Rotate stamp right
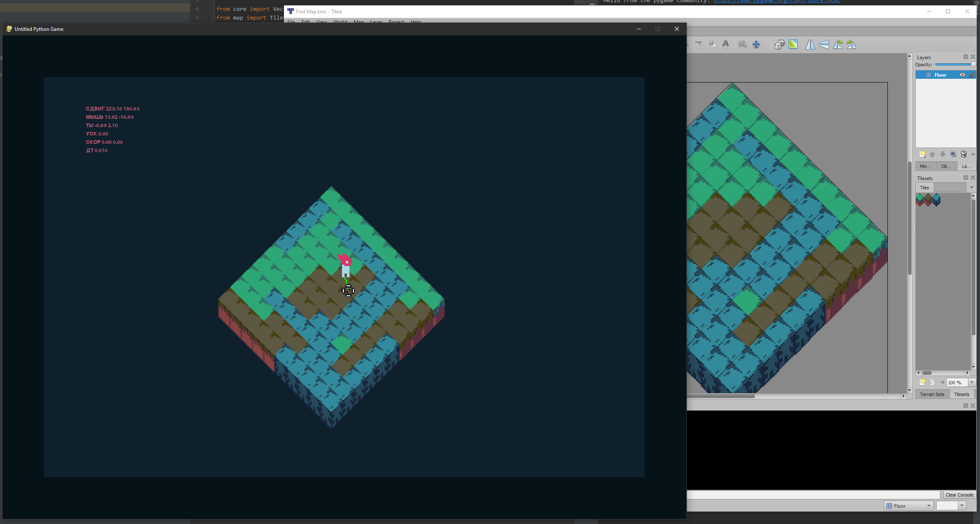The height and width of the screenshot is (524, 980). (852, 45)
